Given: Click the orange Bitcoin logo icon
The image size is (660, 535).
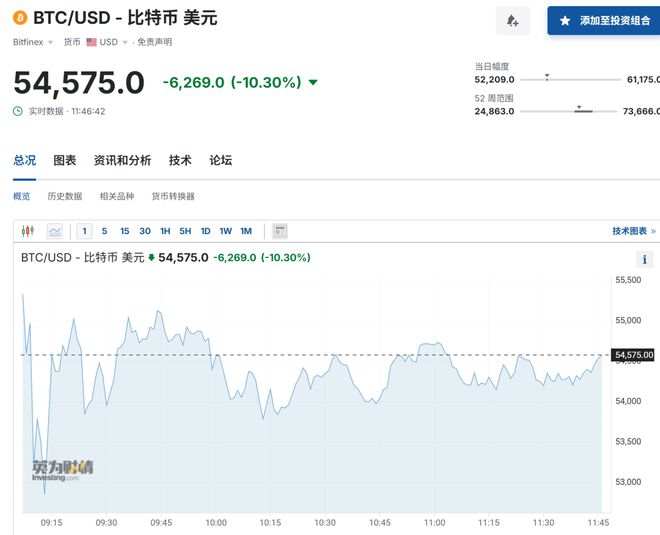Looking at the screenshot, I should pyautogui.click(x=20, y=18).
